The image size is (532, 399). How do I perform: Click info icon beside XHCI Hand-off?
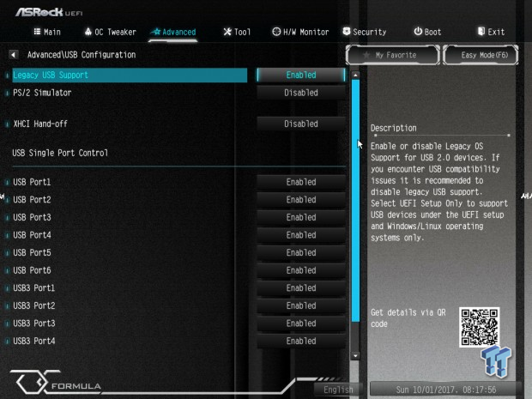[x=7, y=124]
